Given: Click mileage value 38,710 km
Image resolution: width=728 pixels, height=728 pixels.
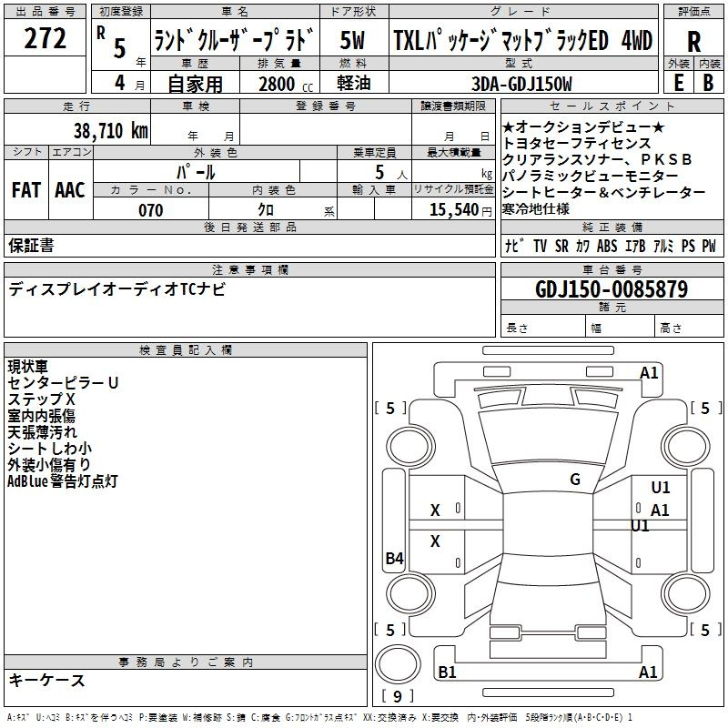Looking at the screenshot, I should (x=110, y=131).
